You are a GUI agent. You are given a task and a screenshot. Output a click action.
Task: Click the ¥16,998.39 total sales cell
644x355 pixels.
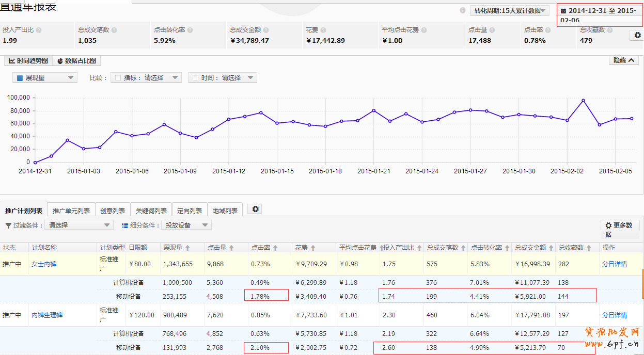(533, 264)
